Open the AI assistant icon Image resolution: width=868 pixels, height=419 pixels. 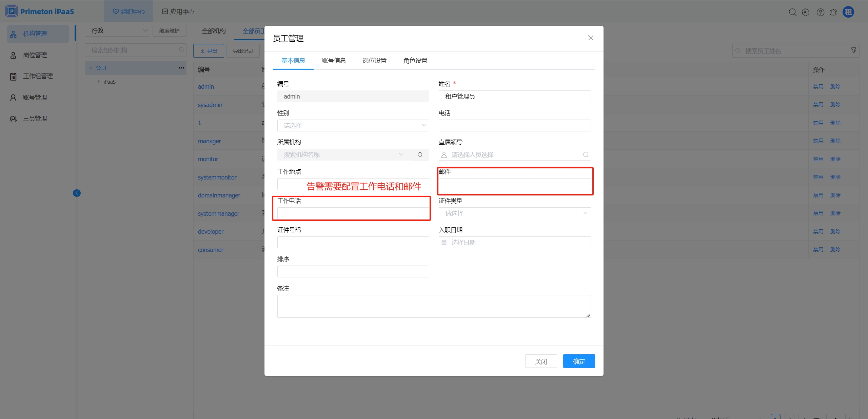[x=806, y=12]
